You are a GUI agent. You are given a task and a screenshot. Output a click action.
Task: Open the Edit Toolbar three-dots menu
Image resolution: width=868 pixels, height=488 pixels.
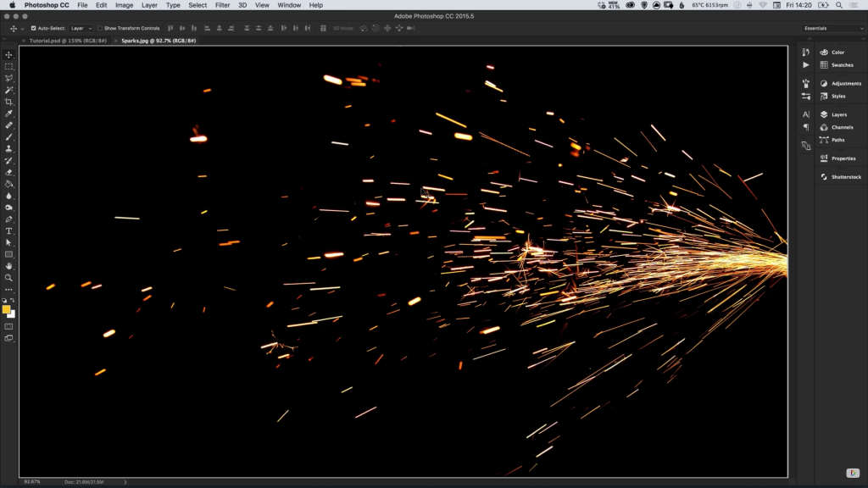[x=8, y=290]
